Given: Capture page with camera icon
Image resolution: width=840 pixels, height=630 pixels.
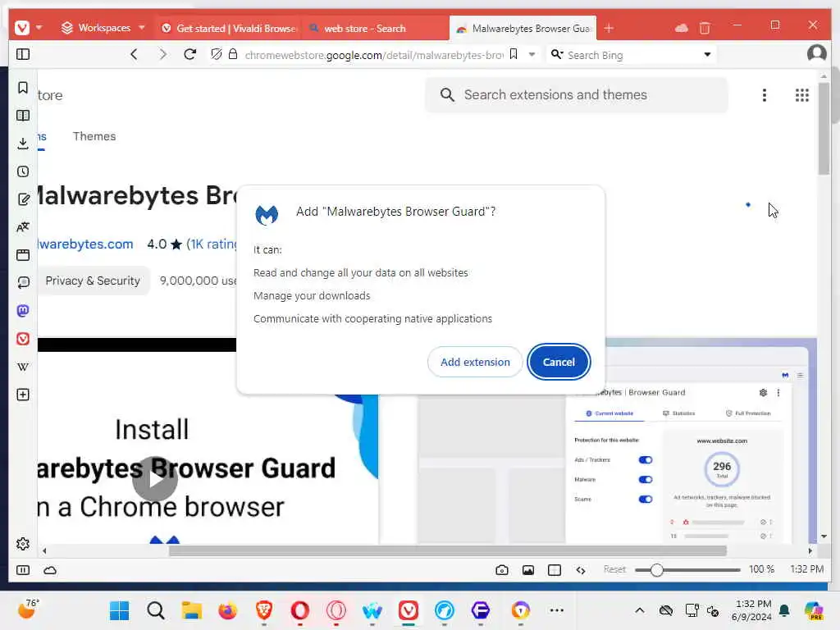Looking at the screenshot, I should (502, 570).
